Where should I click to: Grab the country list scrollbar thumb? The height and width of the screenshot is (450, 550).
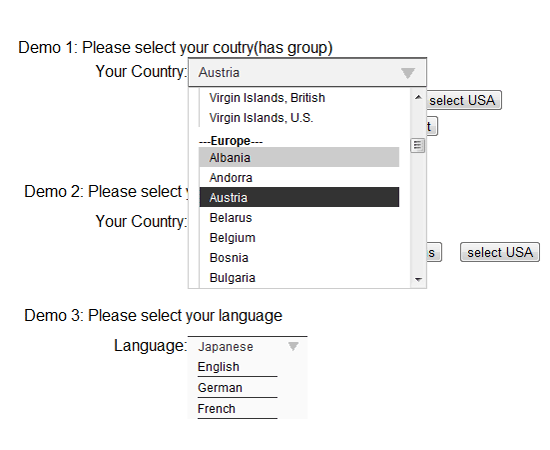click(x=417, y=145)
